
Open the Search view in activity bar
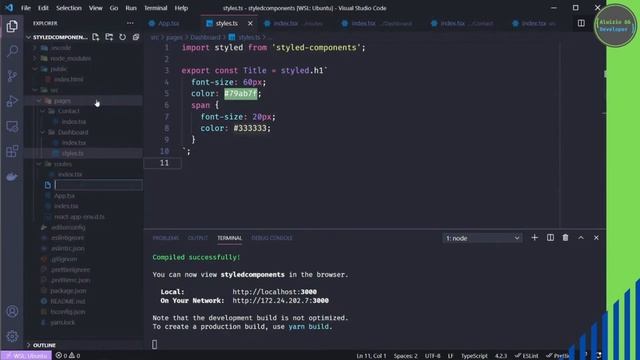pos(12,51)
